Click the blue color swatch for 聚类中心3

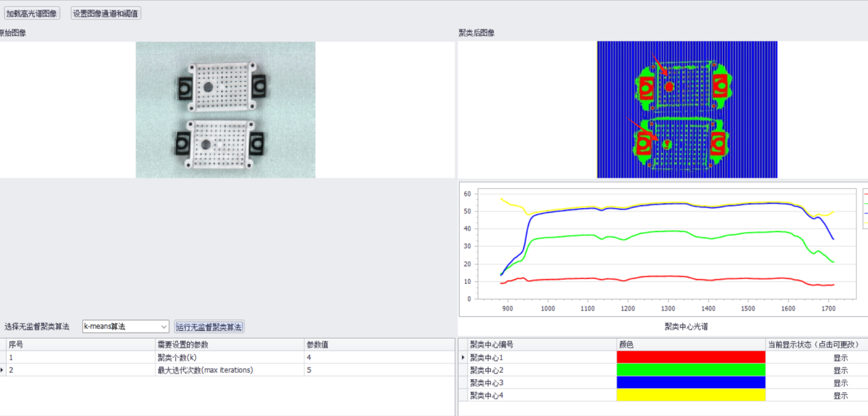[690, 382]
